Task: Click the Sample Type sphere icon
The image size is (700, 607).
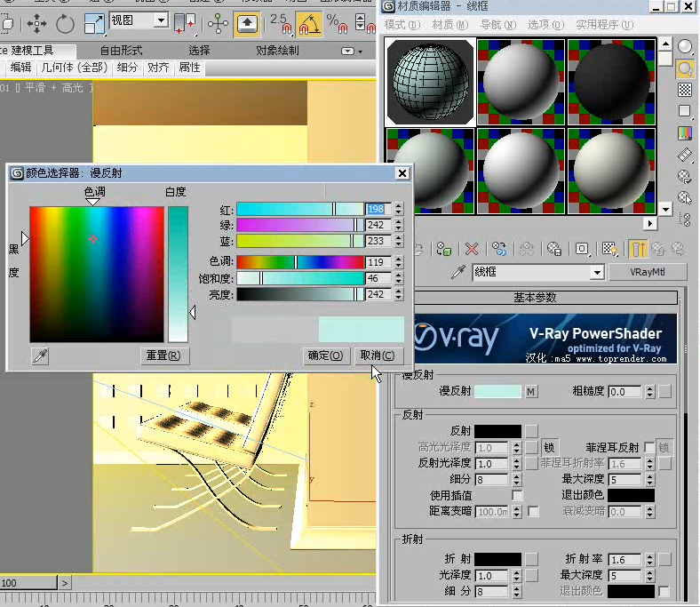Action: [x=685, y=46]
